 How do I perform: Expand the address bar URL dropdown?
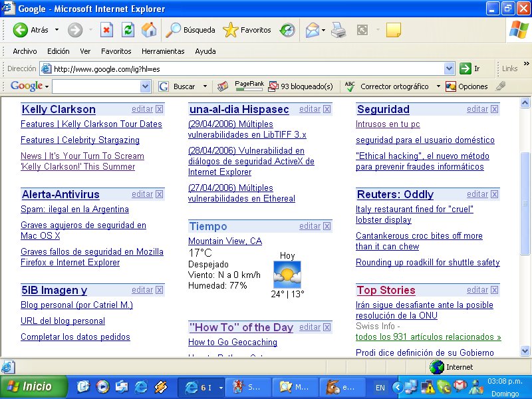pos(449,68)
